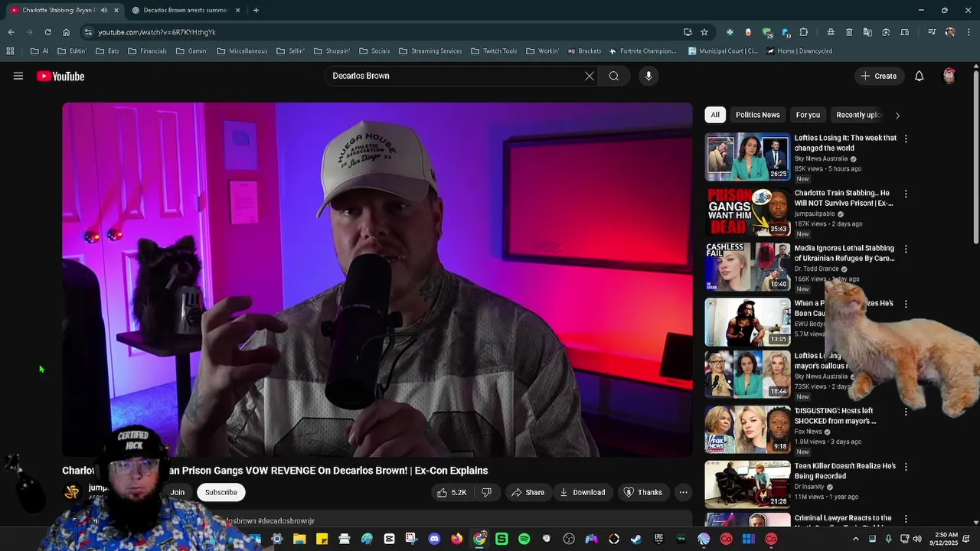Open the Fortnite Champion bookmark
980x551 pixels.
pyautogui.click(x=642, y=51)
